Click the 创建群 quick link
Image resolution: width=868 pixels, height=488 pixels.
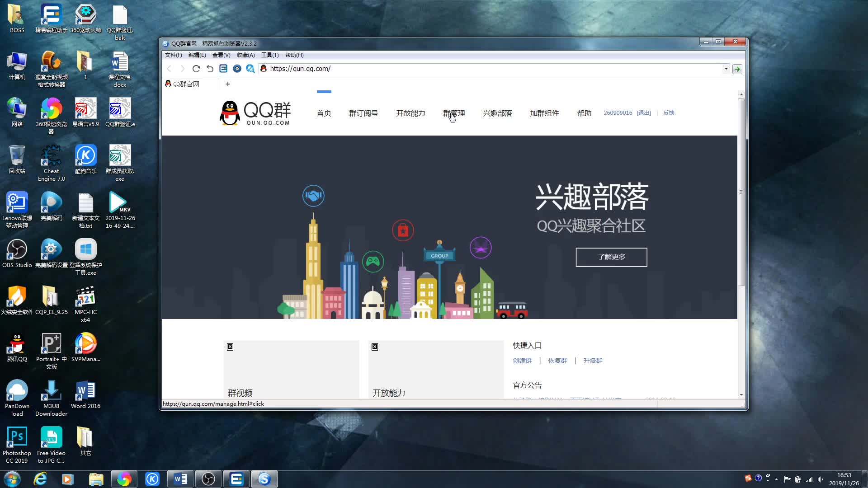522,361
